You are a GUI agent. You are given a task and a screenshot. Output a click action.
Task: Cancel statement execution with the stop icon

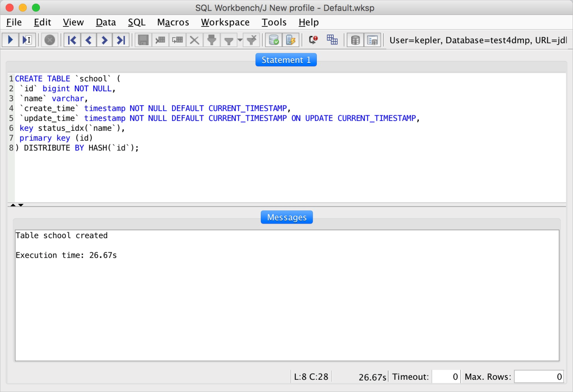pyautogui.click(x=49, y=40)
